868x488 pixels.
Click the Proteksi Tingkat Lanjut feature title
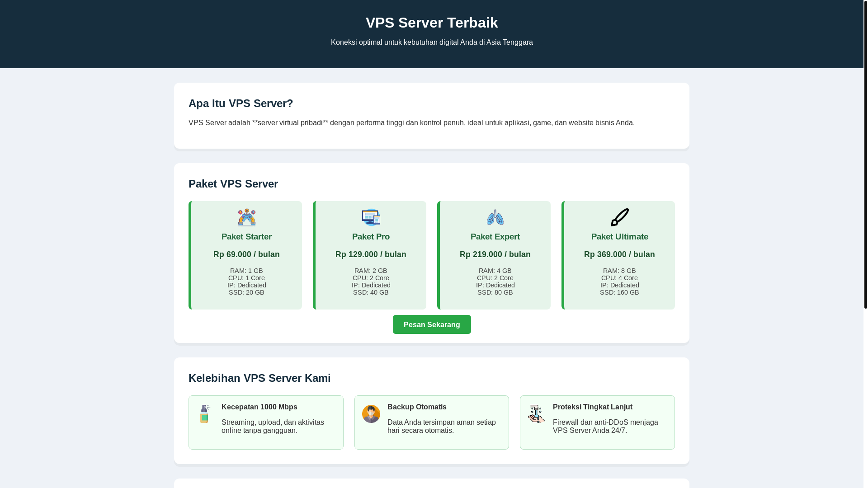click(x=593, y=407)
